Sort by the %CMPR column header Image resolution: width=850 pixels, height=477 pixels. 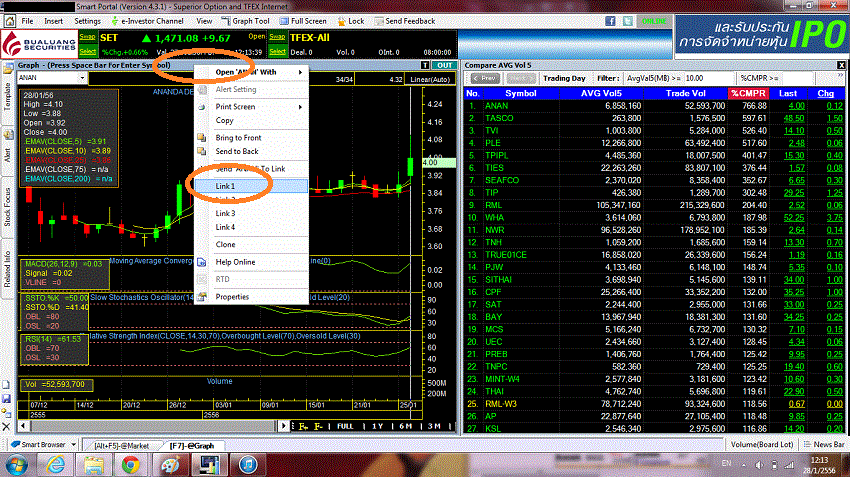[x=748, y=93]
